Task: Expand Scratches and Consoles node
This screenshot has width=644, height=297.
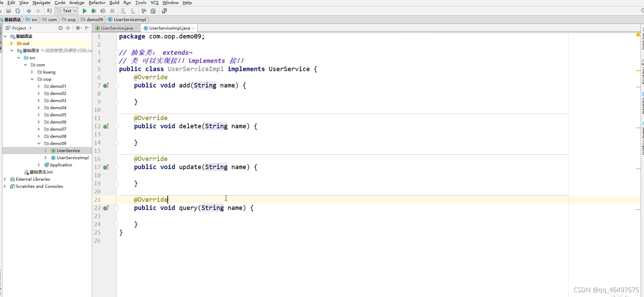Action: point(5,186)
